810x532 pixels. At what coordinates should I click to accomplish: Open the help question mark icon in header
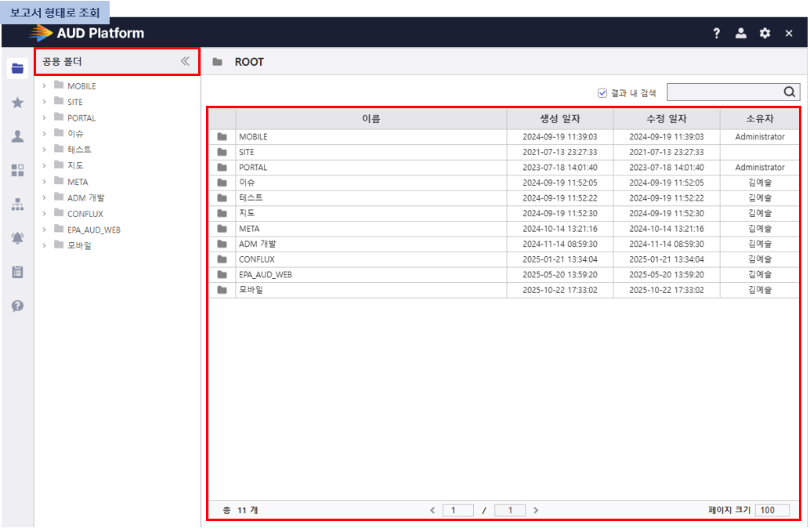coord(717,34)
